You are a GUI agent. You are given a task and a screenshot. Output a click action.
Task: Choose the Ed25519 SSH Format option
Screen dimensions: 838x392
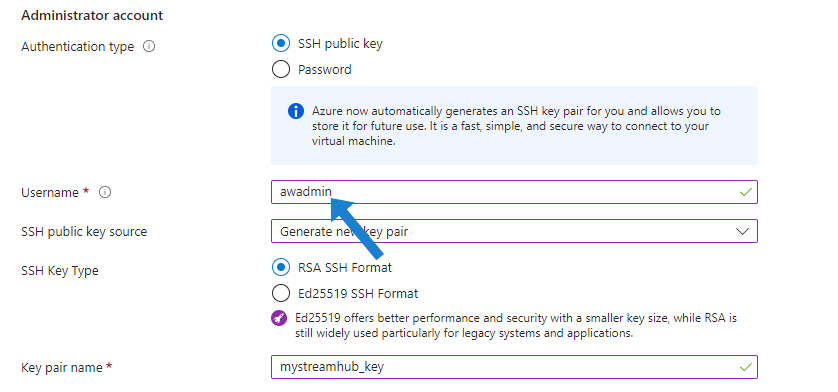pos(281,293)
